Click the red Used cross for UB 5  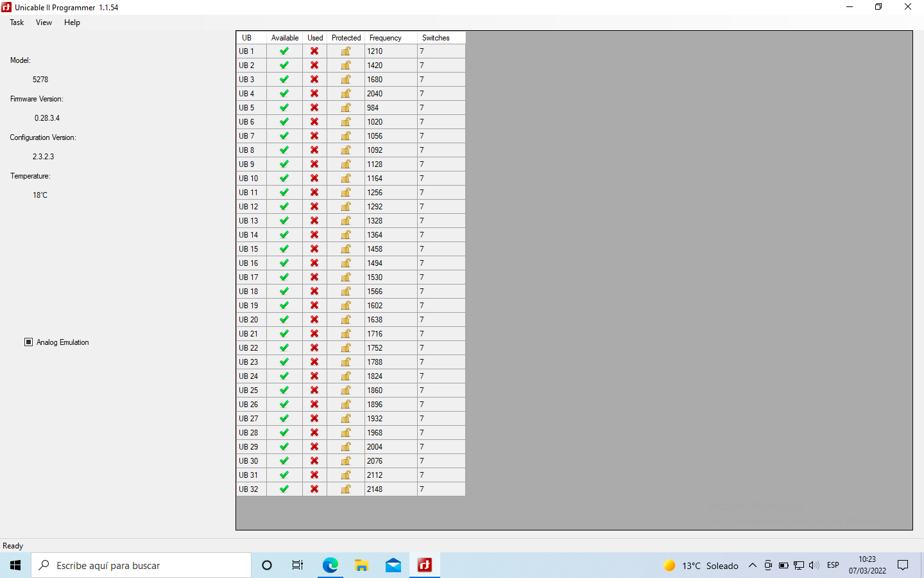pyautogui.click(x=314, y=108)
